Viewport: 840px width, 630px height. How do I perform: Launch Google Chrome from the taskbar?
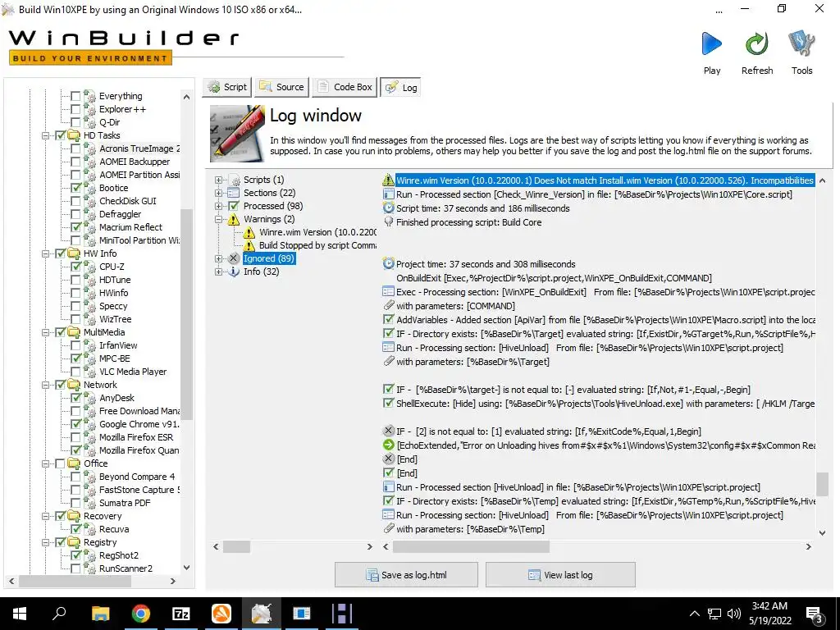tap(141, 614)
